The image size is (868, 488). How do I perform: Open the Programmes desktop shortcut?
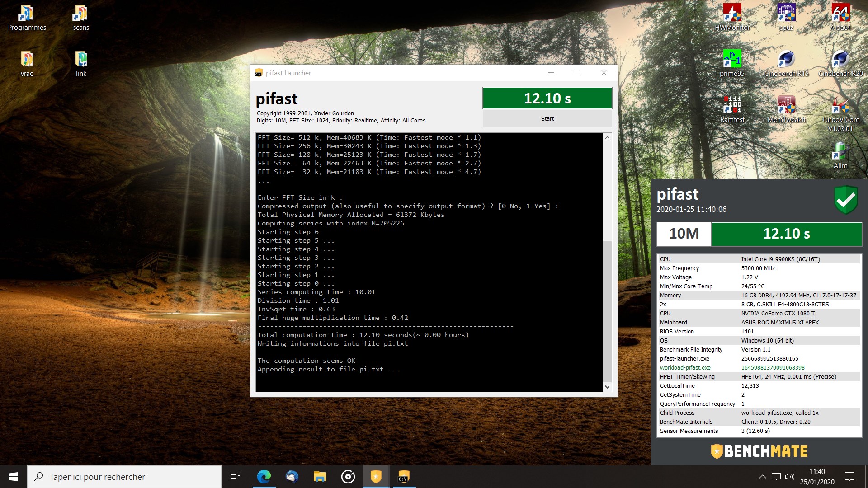[x=27, y=18]
